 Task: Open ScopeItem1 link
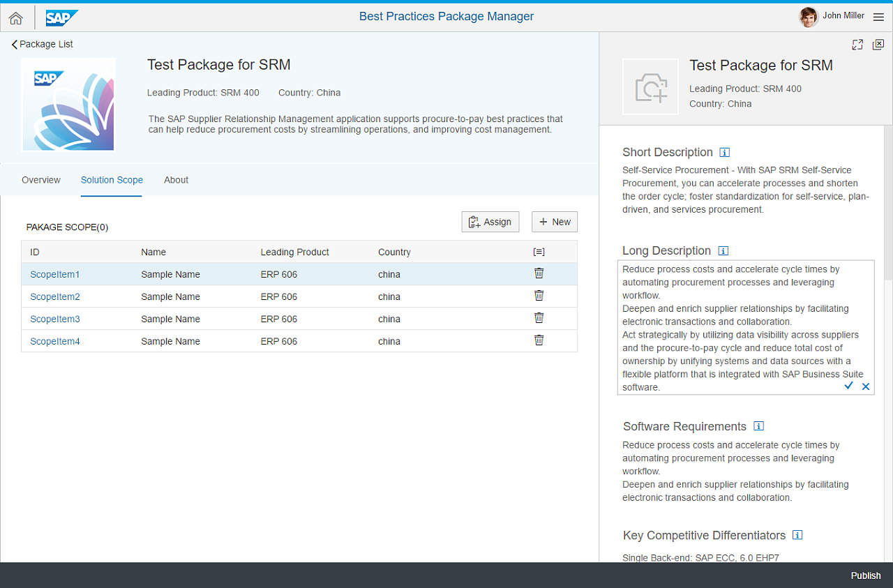[x=55, y=274]
